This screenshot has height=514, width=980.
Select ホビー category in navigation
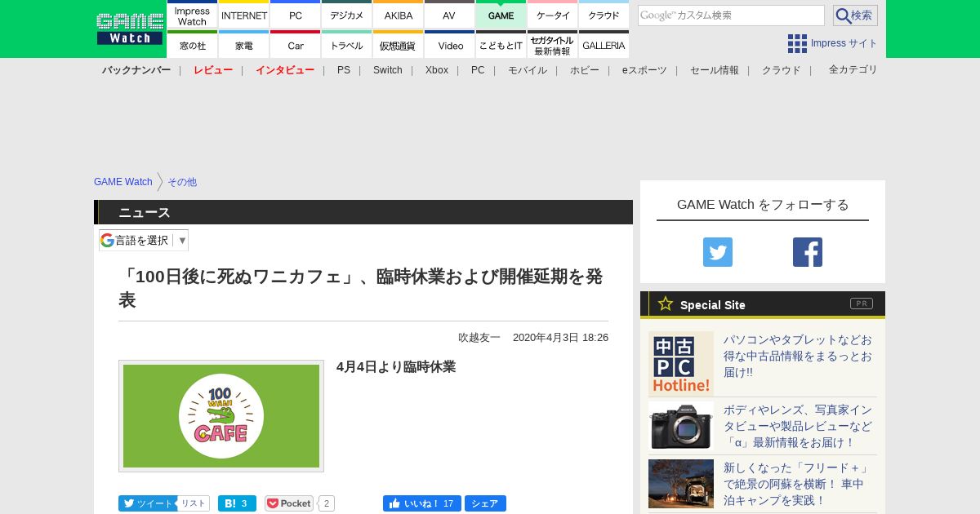coord(585,70)
